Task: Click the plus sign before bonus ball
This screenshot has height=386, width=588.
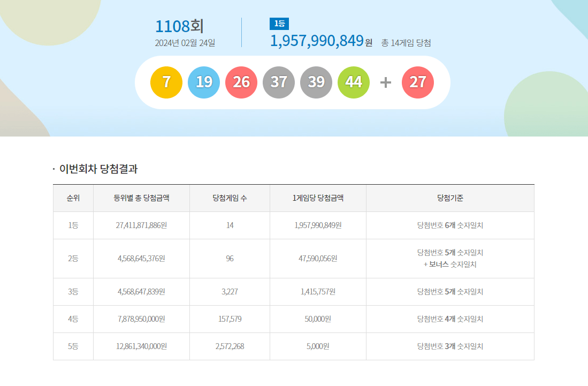Action: [x=386, y=82]
